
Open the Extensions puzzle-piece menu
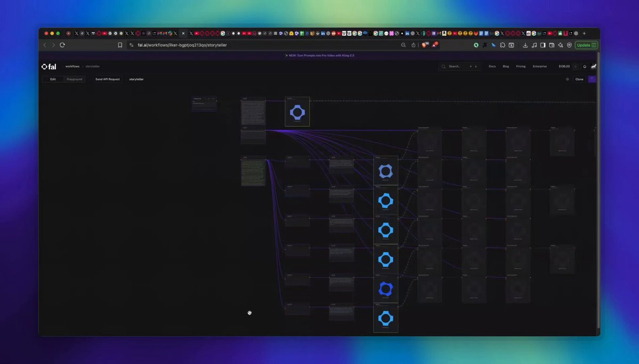pos(502,45)
